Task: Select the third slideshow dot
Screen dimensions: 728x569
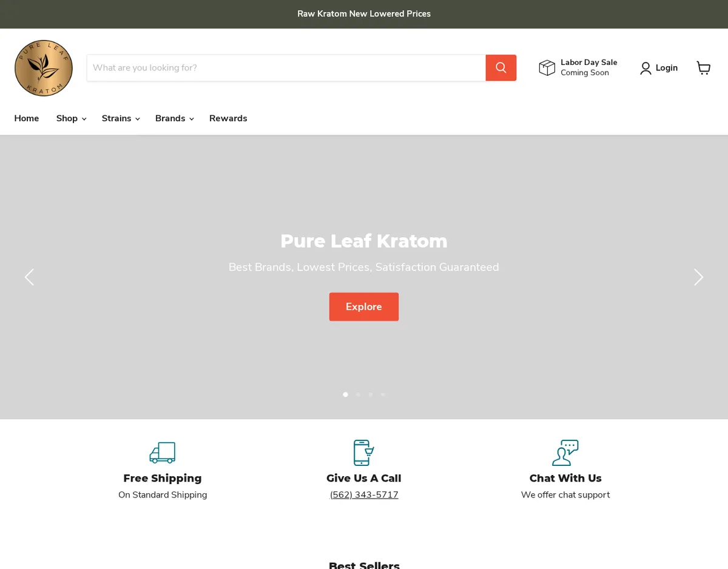Action: 371,394
